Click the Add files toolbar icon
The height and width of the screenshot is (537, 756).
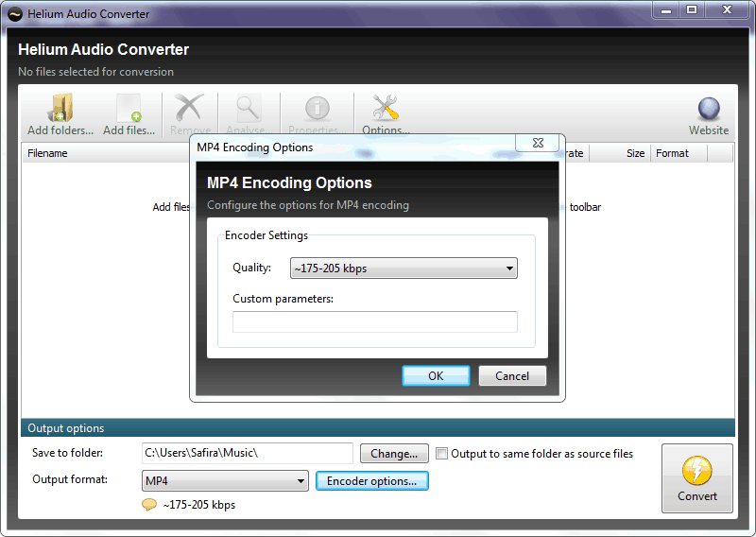pyautogui.click(x=129, y=109)
